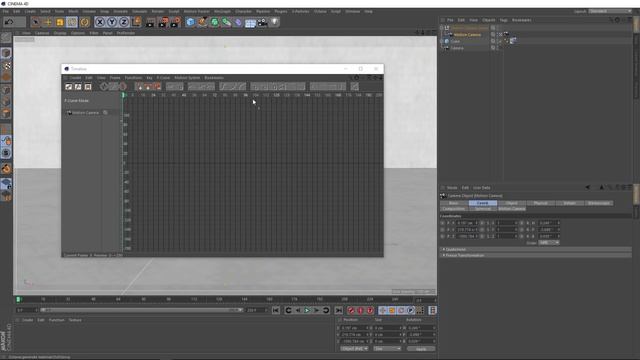Viewport: 640px width, 360px height.
Task: Toggle Y axis lock
Action: (112, 22)
